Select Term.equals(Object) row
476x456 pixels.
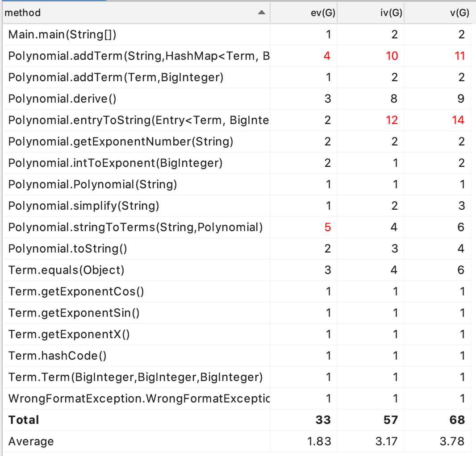pyautogui.click(x=237, y=270)
